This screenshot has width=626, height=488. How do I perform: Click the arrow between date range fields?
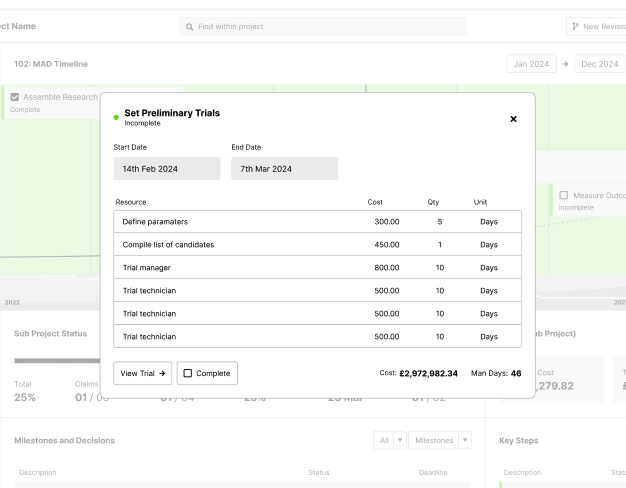[565, 64]
